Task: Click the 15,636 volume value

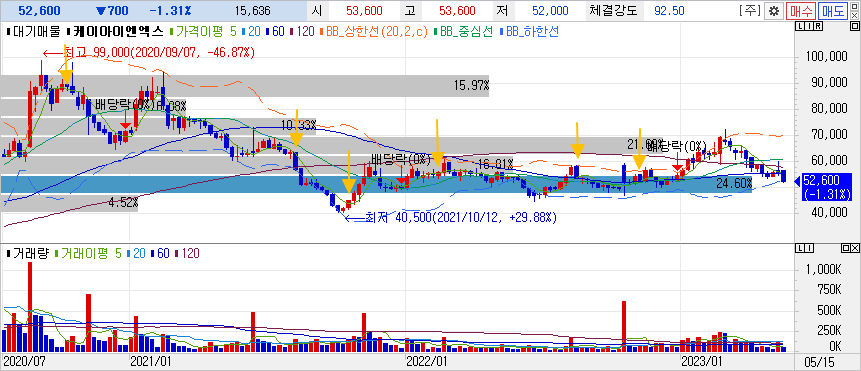Action: [252, 10]
